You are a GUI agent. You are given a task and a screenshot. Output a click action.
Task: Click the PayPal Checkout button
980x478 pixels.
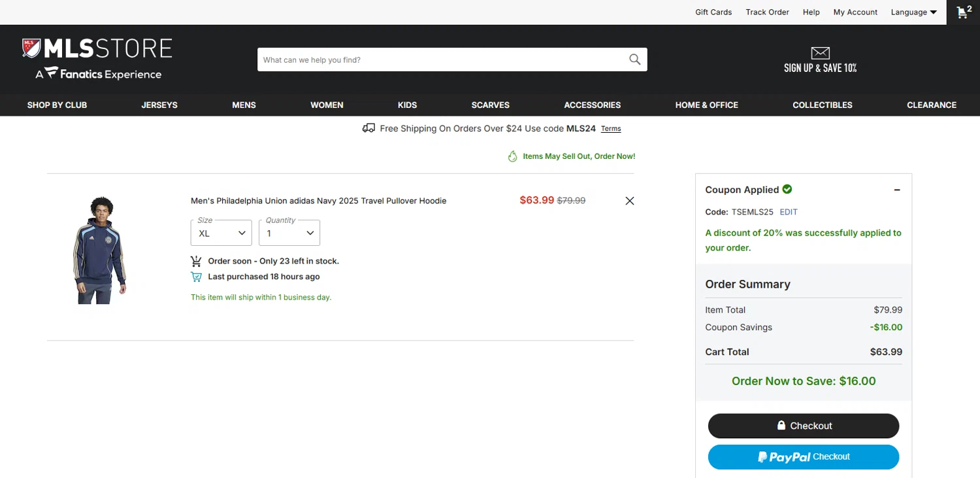tap(803, 457)
